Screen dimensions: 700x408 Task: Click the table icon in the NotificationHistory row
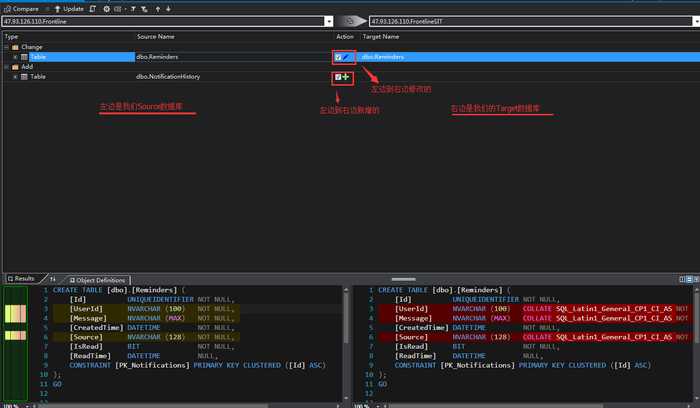pyautogui.click(x=24, y=77)
